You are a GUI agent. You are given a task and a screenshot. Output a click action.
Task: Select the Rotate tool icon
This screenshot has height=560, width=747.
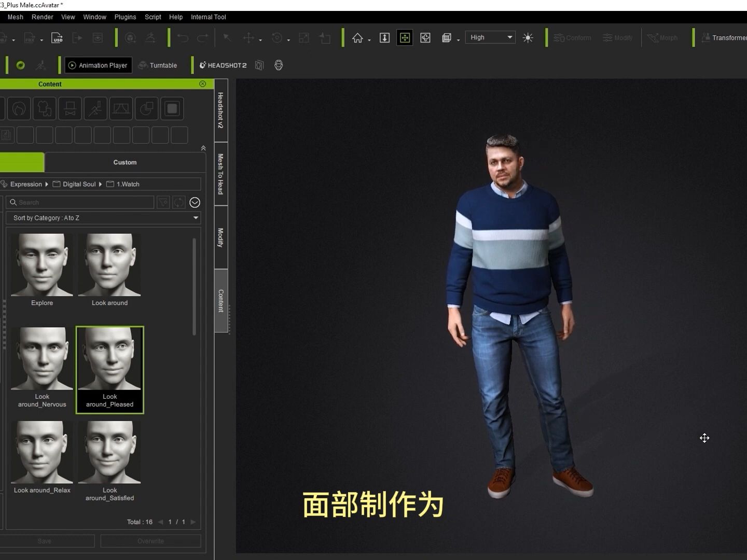277,38
